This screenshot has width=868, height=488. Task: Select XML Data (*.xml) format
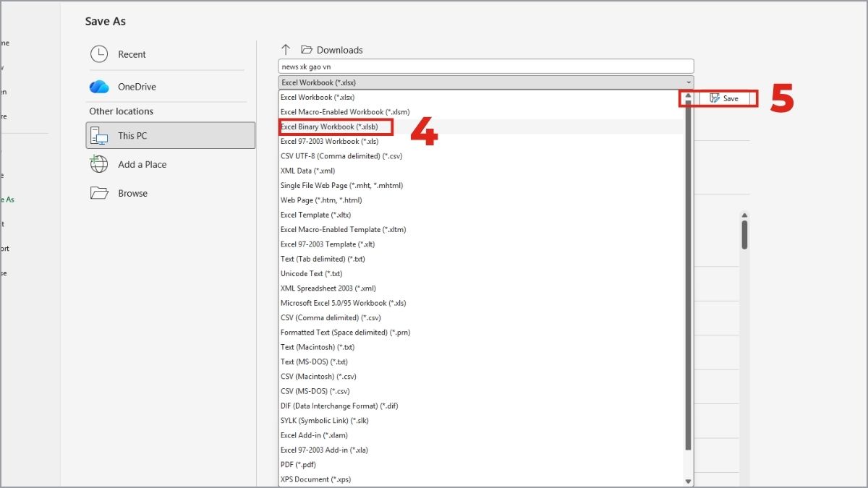(x=481, y=171)
